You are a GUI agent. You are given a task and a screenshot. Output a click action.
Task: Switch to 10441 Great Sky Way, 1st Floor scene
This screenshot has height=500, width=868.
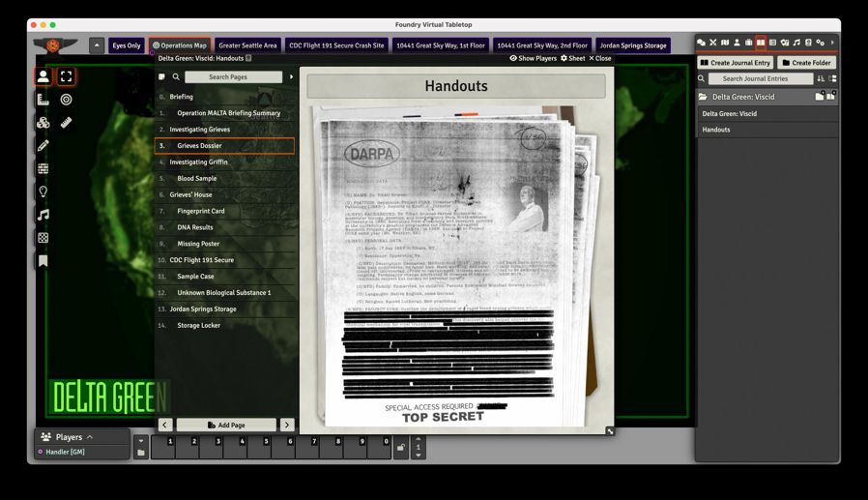[x=441, y=45]
